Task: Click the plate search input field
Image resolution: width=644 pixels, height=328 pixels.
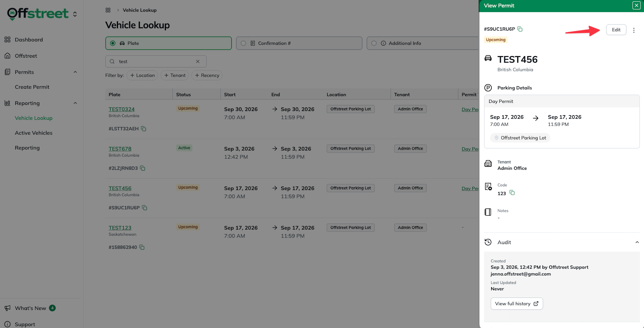Action: (x=156, y=61)
